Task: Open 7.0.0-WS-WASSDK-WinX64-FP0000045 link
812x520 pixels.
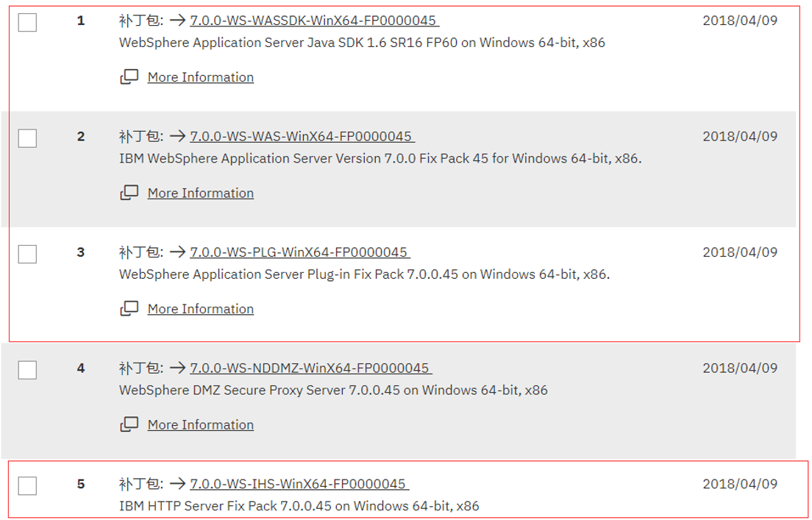Action: pyautogui.click(x=314, y=21)
